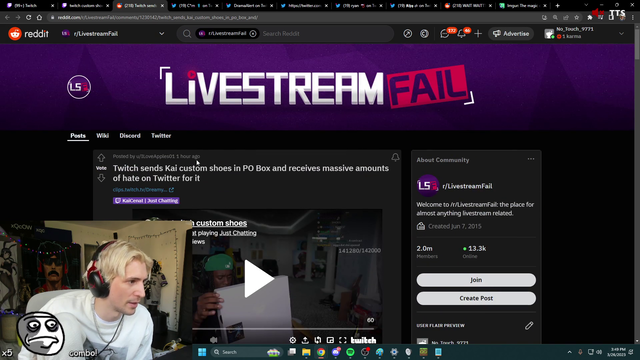Reload the page in Chrome

29,18
